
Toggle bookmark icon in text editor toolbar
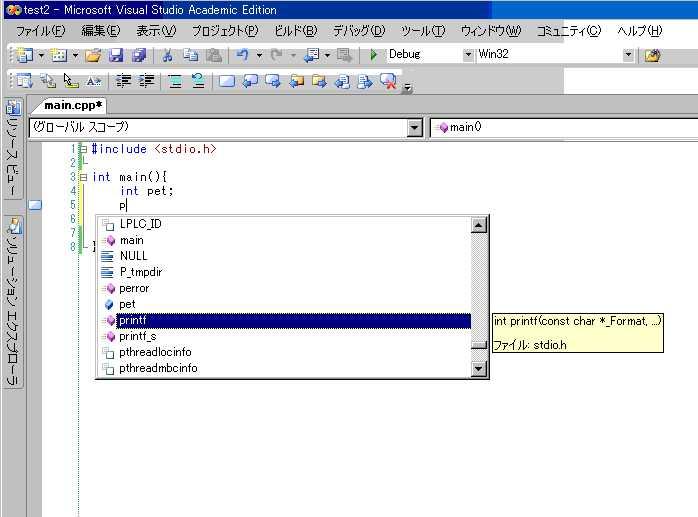(226, 81)
